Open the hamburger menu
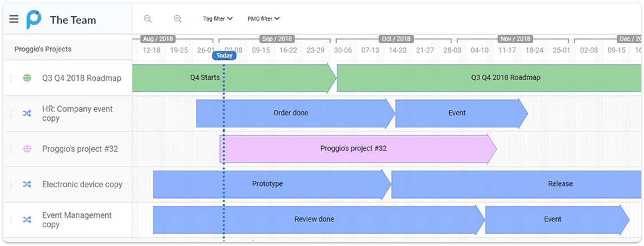 [14, 19]
